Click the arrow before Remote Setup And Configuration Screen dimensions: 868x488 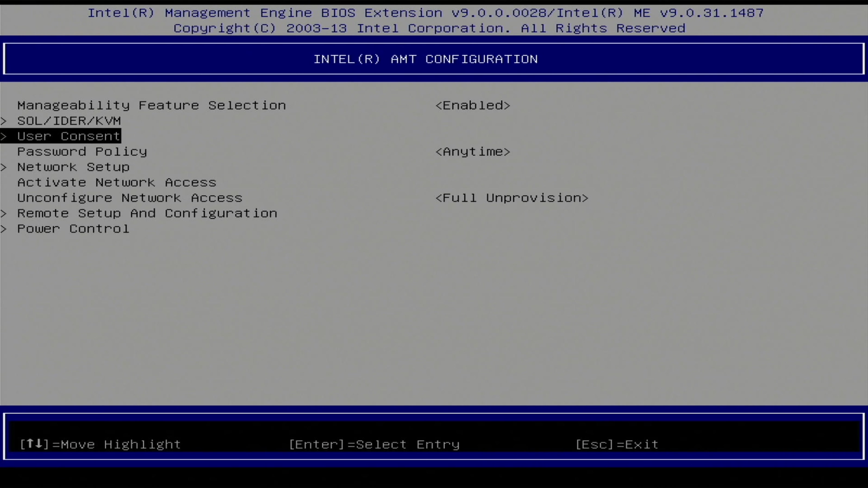coord(4,213)
